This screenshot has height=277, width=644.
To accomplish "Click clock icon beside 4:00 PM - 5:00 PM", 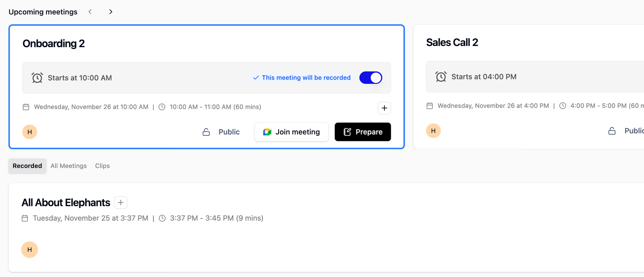I will (x=563, y=106).
